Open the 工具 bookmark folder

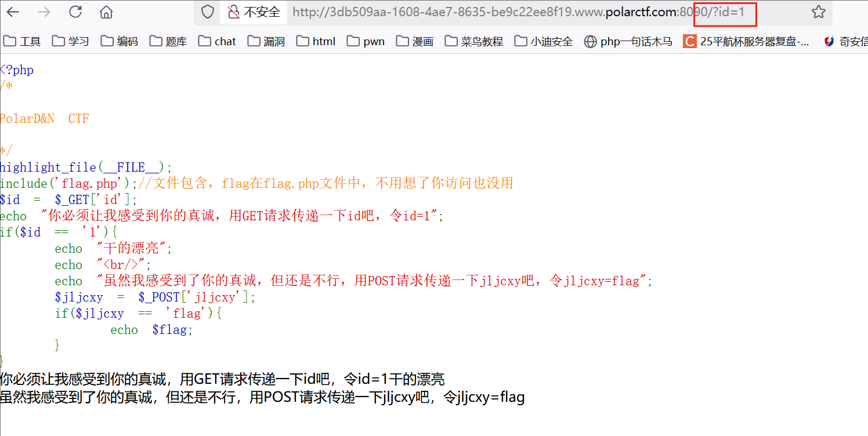pos(22,41)
